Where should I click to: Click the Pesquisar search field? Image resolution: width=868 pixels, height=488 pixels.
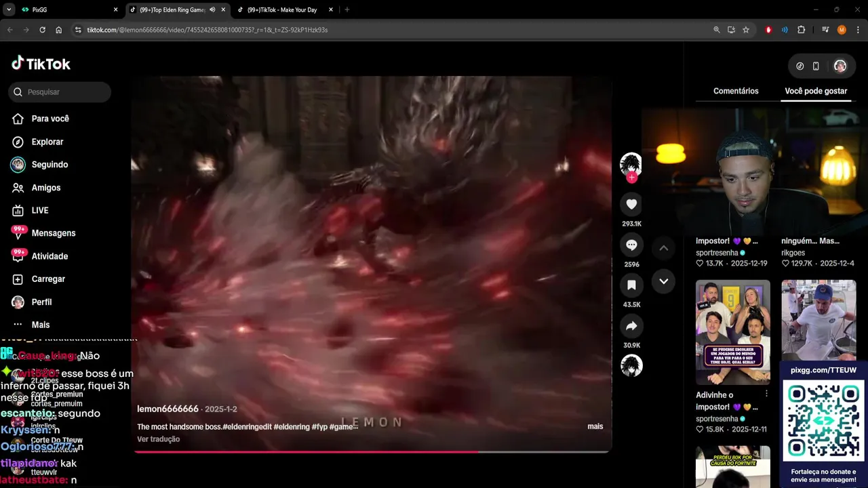(60, 91)
